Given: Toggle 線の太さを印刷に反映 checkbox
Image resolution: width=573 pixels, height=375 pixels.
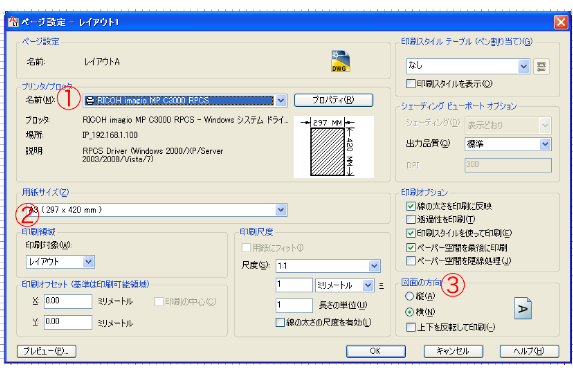Looking at the screenshot, I should tap(411, 206).
